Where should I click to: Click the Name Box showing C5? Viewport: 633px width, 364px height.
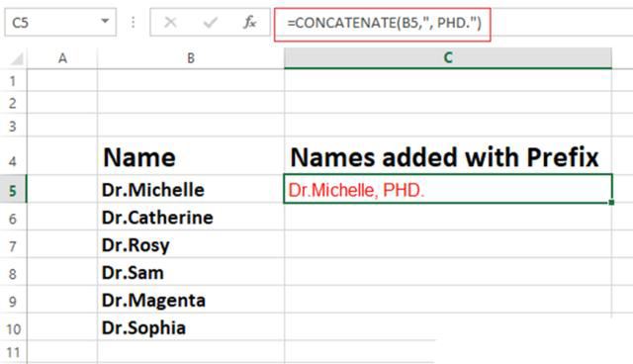[x=60, y=22]
